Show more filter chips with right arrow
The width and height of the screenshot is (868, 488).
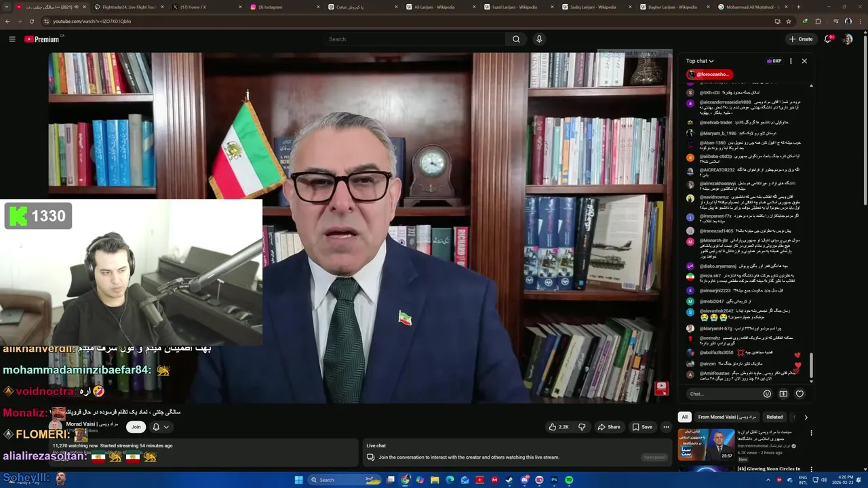[806, 418]
